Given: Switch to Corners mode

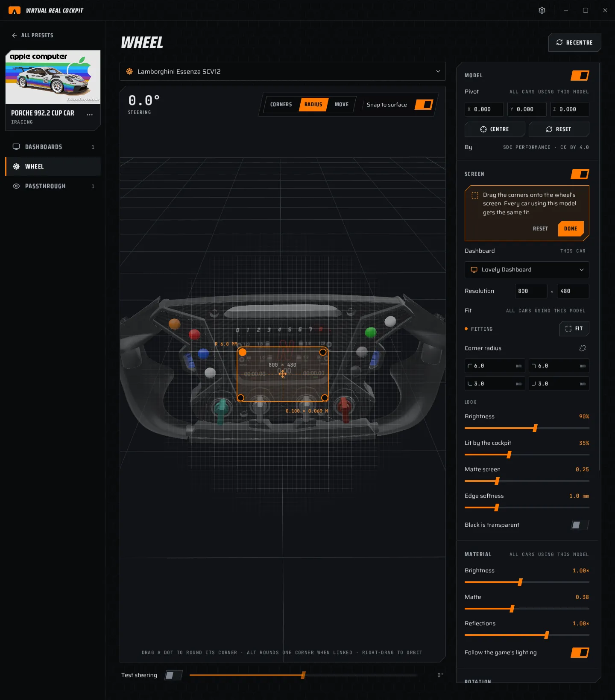Looking at the screenshot, I should [x=281, y=105].
